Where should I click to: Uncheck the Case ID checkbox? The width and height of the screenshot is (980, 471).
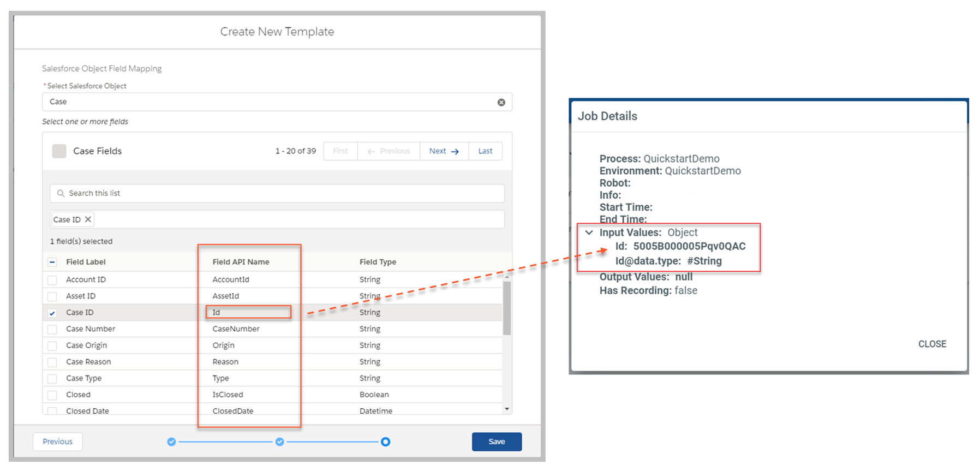point(52,313)
